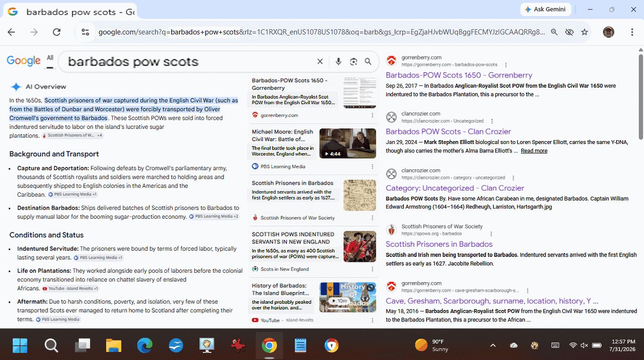Open Barbados POW Scots - Clan Crozier link
Viewport: 644px width, 360px height.
pyautogui.click(x=448, y=132)
